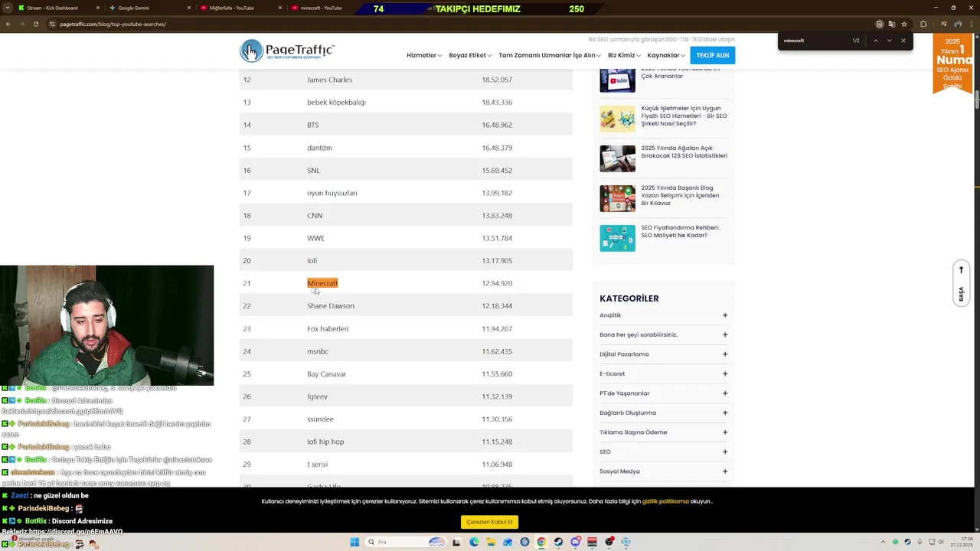The width and height of the screenshot is (980, 551).
Task: Close the Google Gemini tab
Action: 189,8
